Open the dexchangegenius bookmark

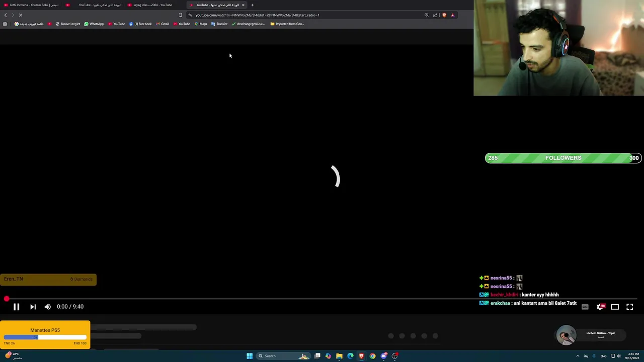[x=248, y=24]
